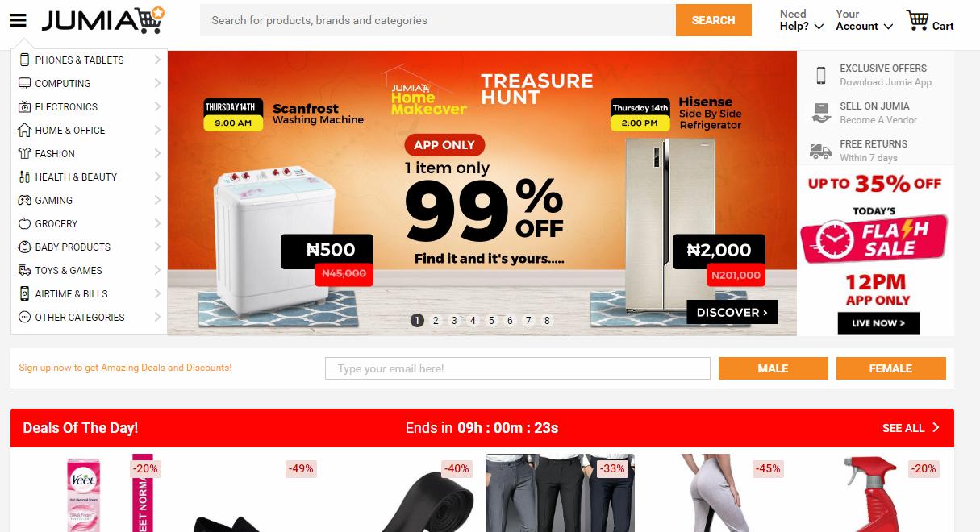Click the Fashion shirt icon
This screenshot has width=980, height=532.
click(x=24, y=153)
